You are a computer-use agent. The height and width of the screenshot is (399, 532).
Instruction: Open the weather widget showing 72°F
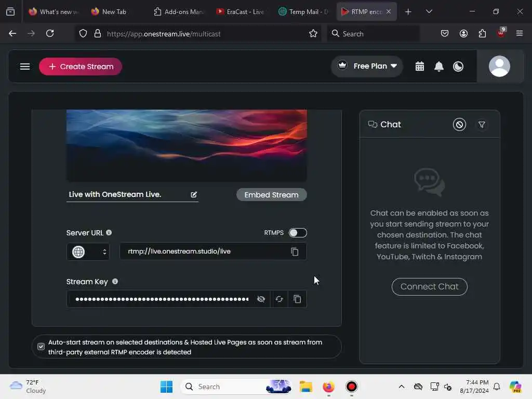[x=28, y=387]
